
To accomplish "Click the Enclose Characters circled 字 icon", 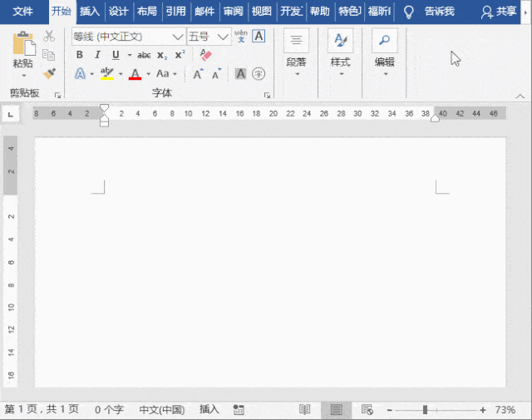I will coord(259,74).
